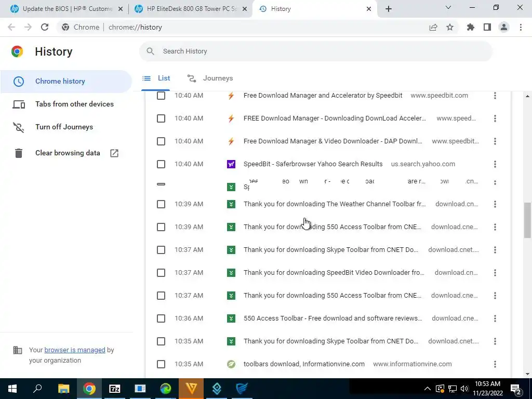The height and width of the screenshot is (399, 532).
Task: Open Chrome's three-dot main menu
Action: (521, 27)
